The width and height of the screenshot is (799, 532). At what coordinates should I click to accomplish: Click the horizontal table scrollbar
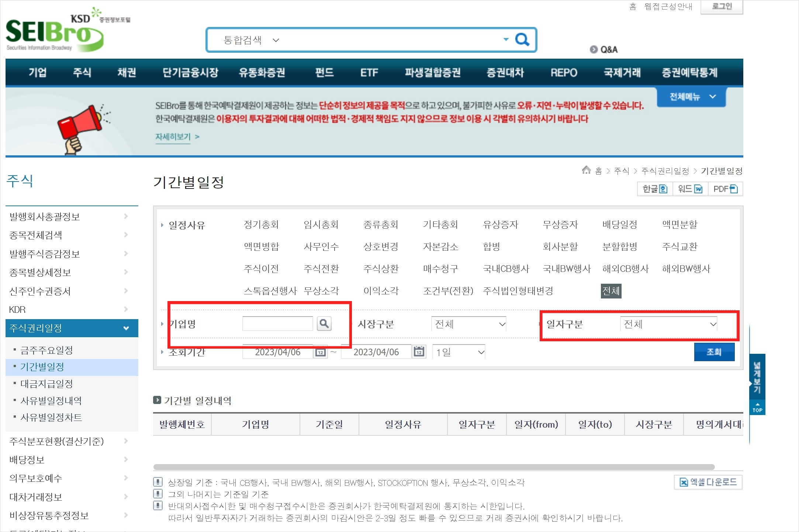point(433,467)
